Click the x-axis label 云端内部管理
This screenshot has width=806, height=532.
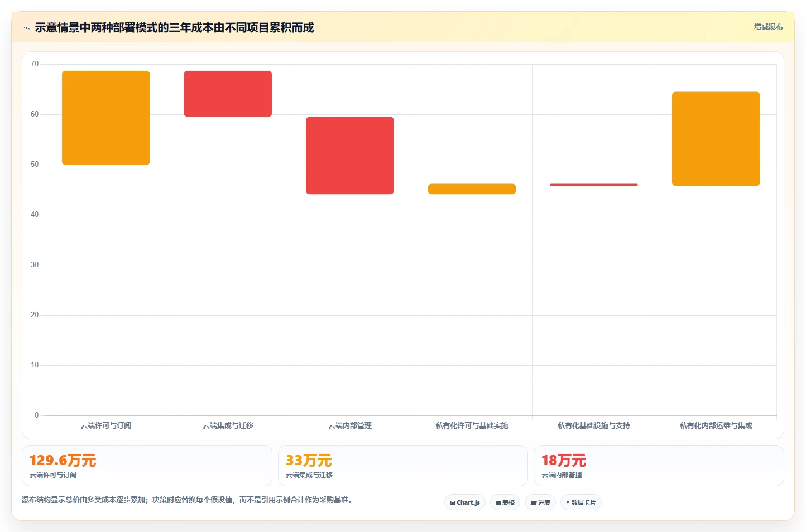coord(350,425)
